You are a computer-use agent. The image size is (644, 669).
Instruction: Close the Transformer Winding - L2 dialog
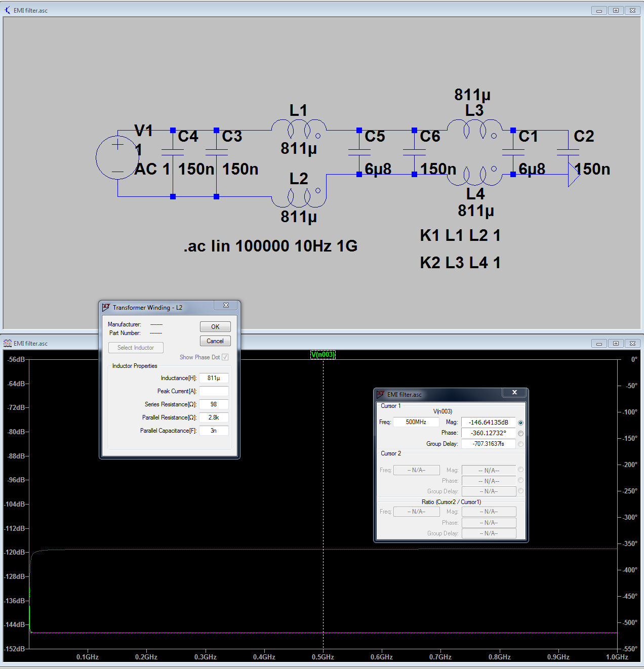click(x=226, y=306)
